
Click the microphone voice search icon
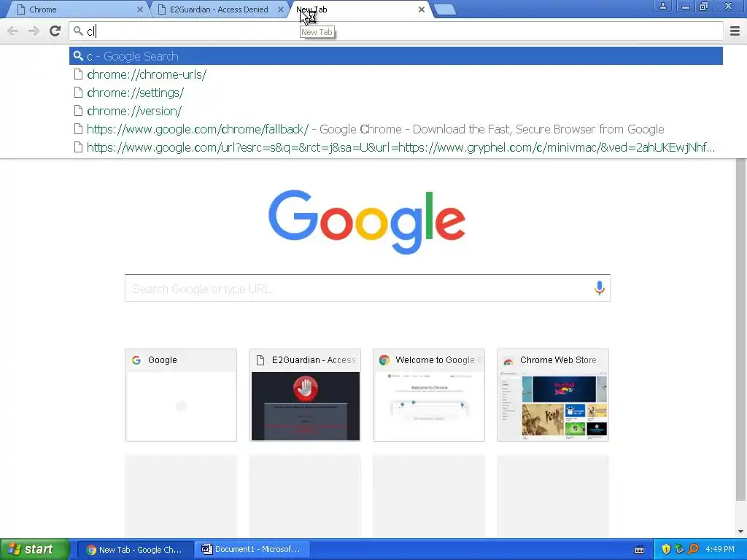pyautogui.click(x=600, y=287)
